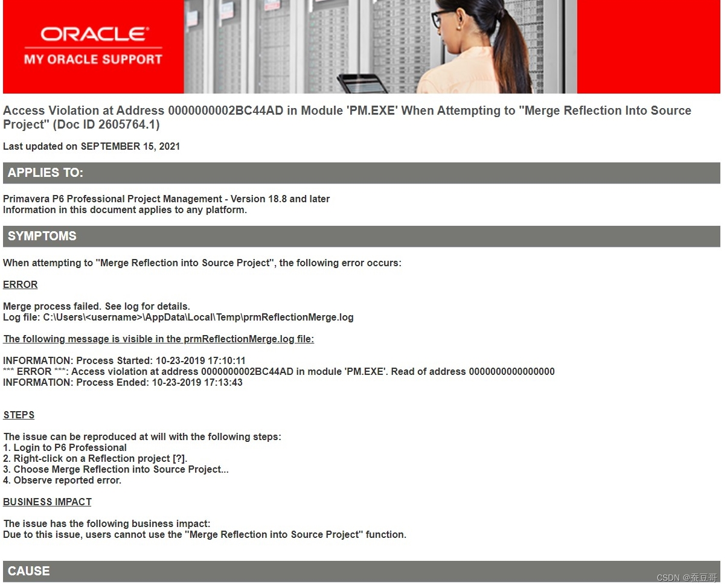The height and width of the screenshot is (588, 727).
Task: Click the underlined BUSINESS IMPACT heading
Action: [48, 502]
